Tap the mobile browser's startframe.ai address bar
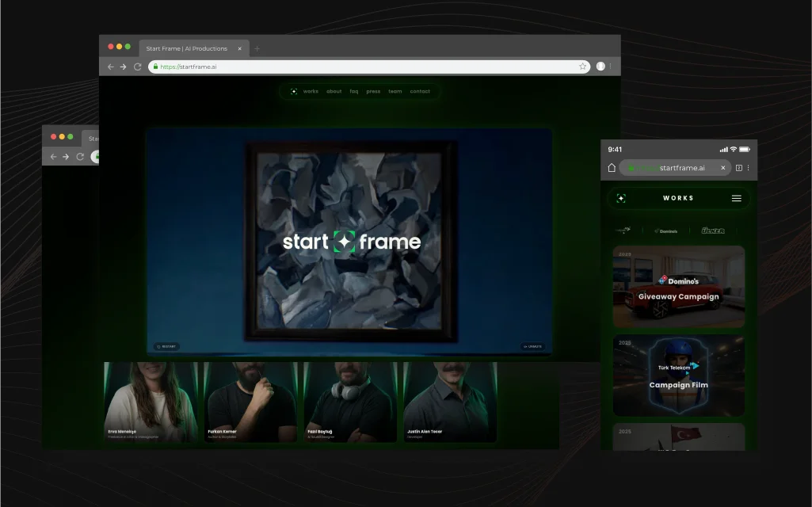 pos(675,168)
